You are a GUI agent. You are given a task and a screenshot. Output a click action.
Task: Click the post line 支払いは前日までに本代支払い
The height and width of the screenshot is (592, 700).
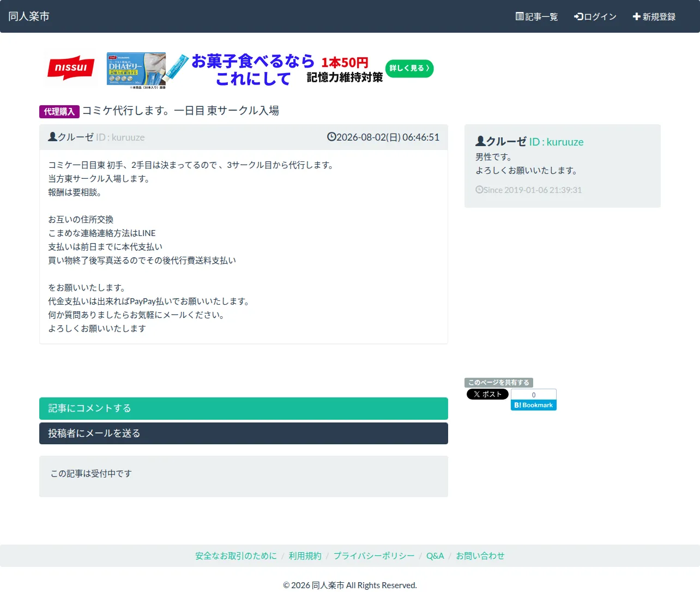(x=105, y=247)
